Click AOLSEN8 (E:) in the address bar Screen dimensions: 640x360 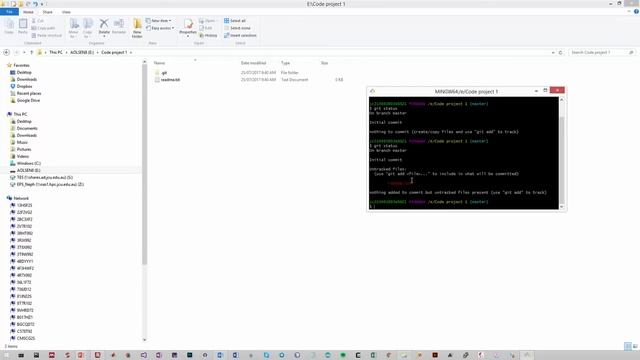(82, 52)
